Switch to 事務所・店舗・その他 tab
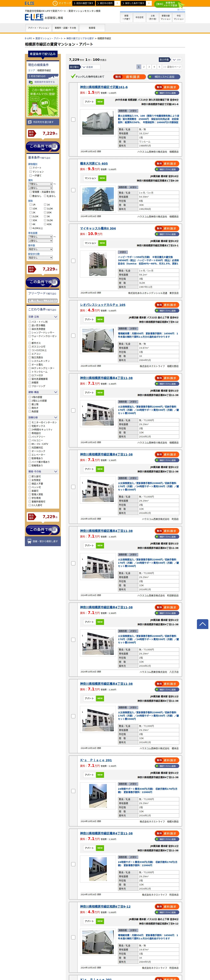Screen dimensions: 210x980 [65, 28]
